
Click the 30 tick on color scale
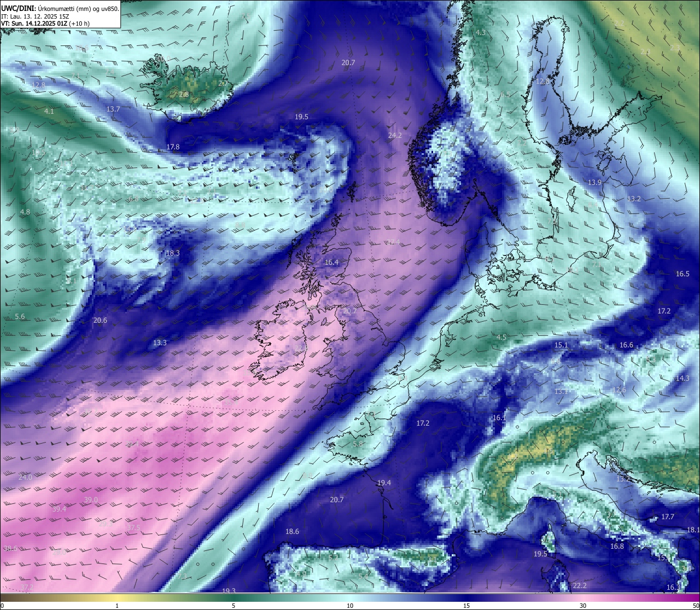(583, 605)
